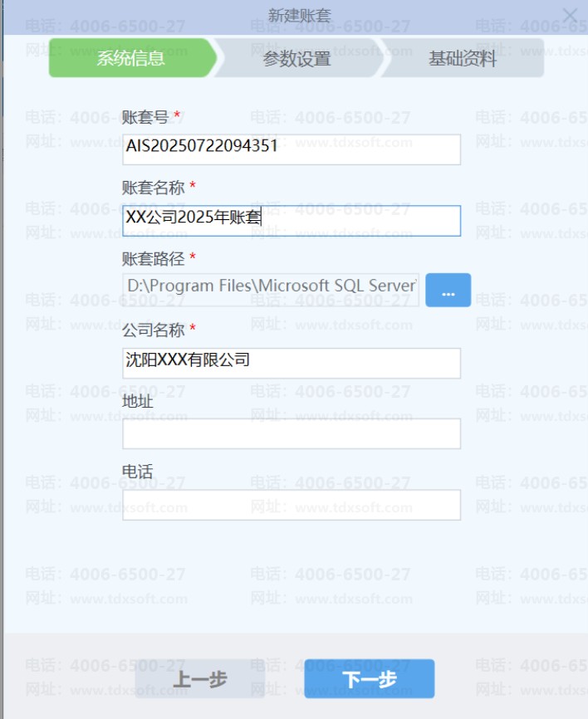The width and height of the screenshot is (588, 719).
Task: Go to the 基础资料 step
Action: click(463, 58)
